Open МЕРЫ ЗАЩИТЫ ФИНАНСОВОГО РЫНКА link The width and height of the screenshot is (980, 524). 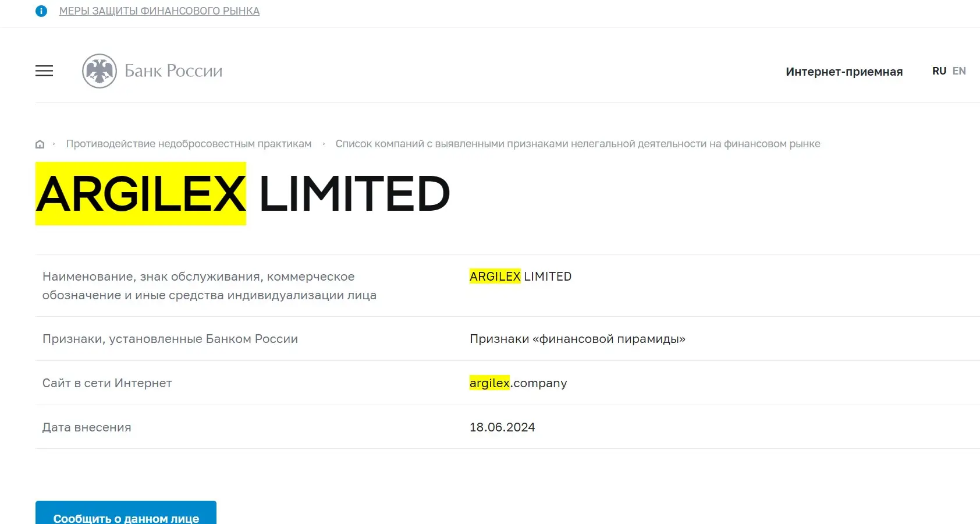tap(159, 10)
